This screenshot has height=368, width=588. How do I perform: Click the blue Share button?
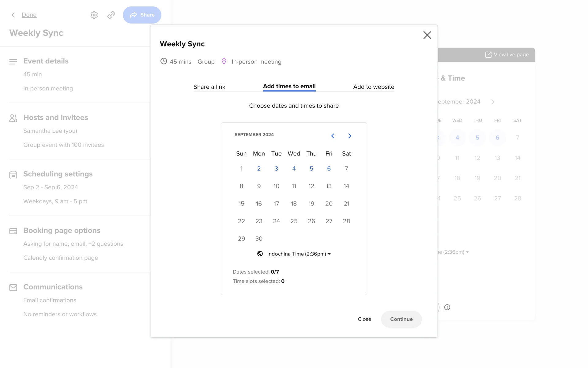142,15
